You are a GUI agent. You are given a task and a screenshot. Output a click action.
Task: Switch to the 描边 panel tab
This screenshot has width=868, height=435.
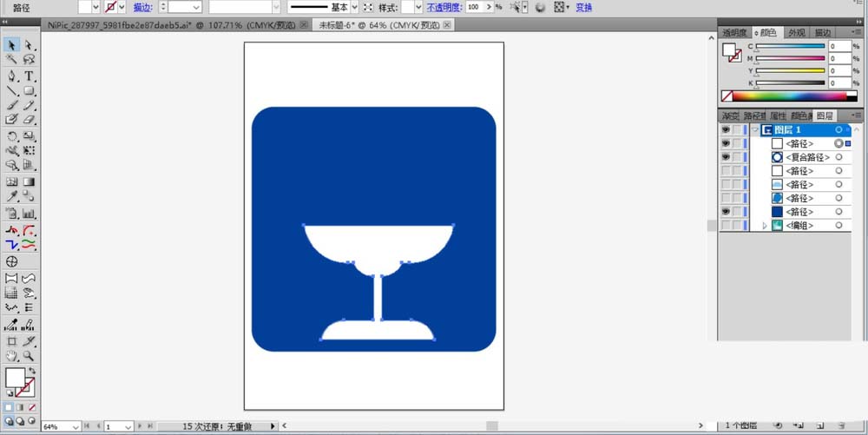(x=823, y=33)
